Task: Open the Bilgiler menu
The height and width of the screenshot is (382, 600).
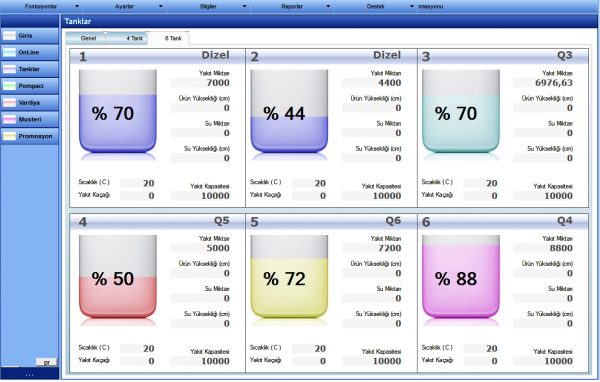Action: point(209,7)
